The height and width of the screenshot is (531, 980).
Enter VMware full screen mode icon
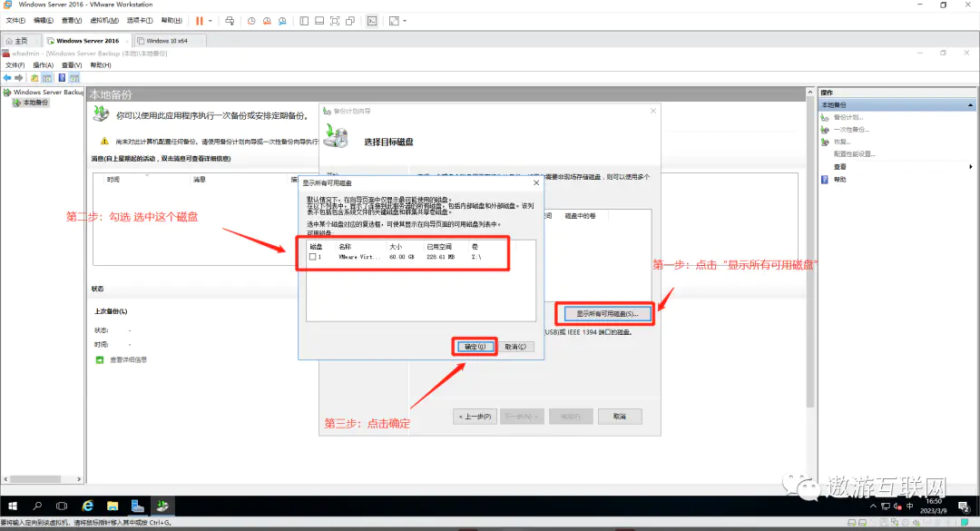tap(335, 21)
